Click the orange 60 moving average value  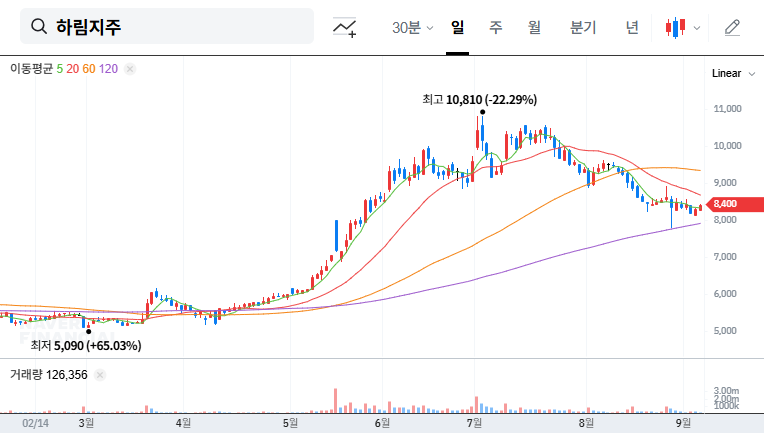pos(89,69)
